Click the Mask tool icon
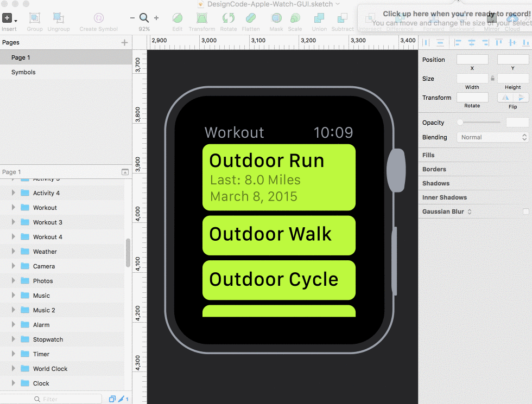532x404 pixels. pos(276,18)
